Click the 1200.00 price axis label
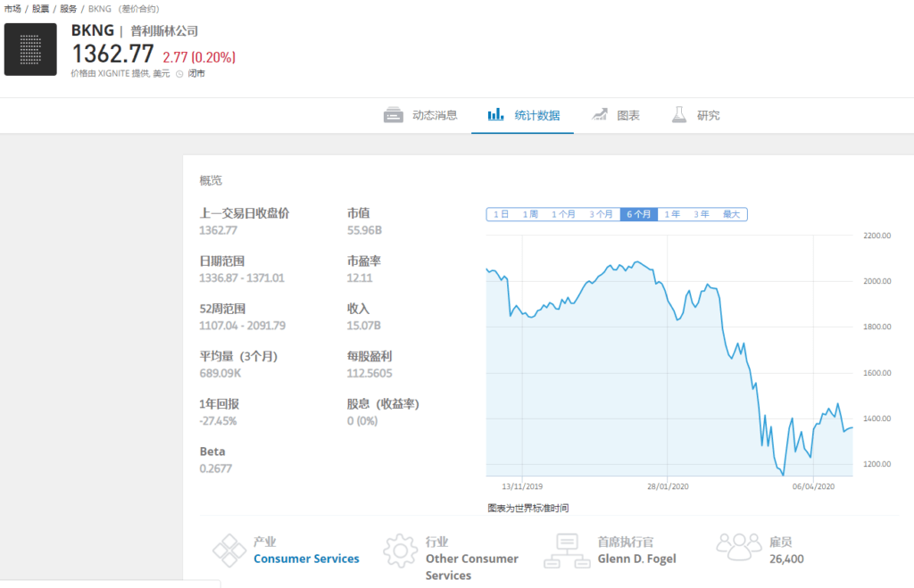This screenshot has width=914, height=588. (877, 464)
